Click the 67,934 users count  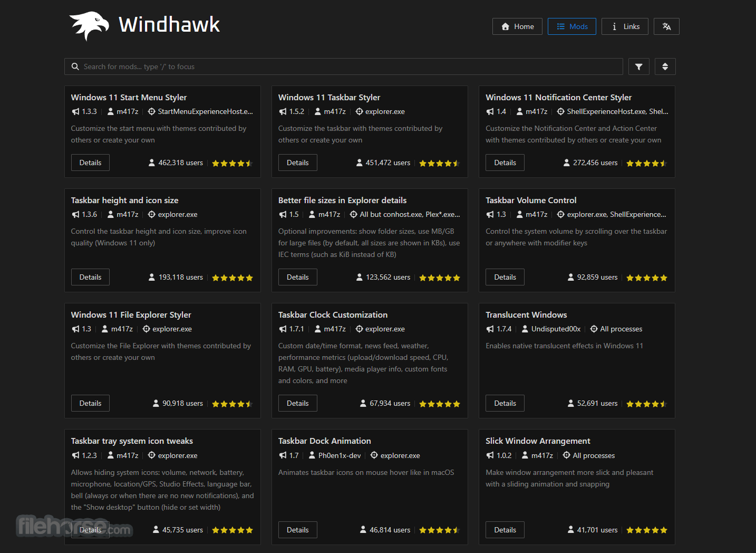point(390,403)
